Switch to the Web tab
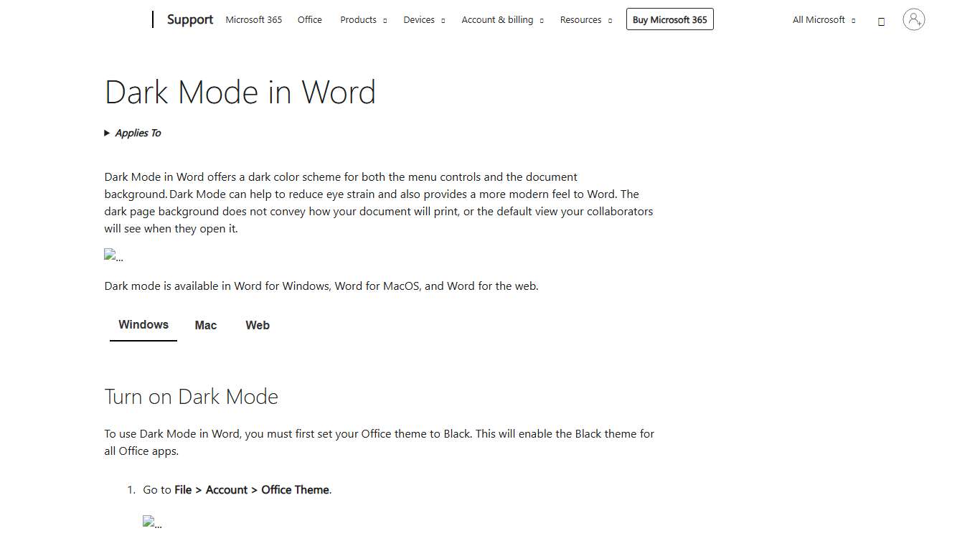Viewport: 980px width, 551px height. pos(257,325)
